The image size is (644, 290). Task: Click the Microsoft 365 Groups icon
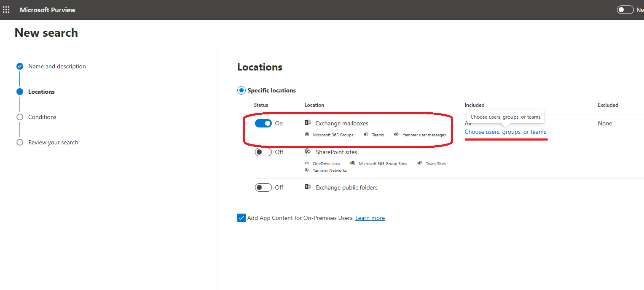coord(307,135)
